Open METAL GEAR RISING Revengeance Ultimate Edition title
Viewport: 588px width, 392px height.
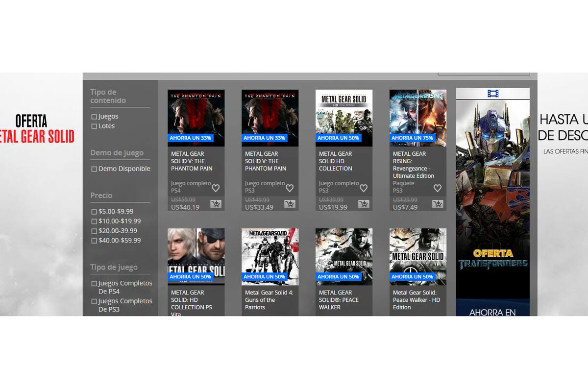tap(414, 165)
